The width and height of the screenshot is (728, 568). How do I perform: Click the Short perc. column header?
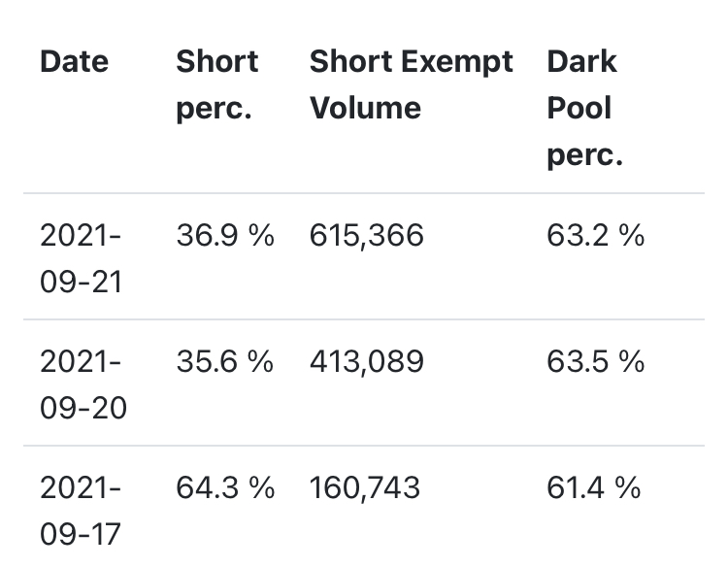click(217, 84)
